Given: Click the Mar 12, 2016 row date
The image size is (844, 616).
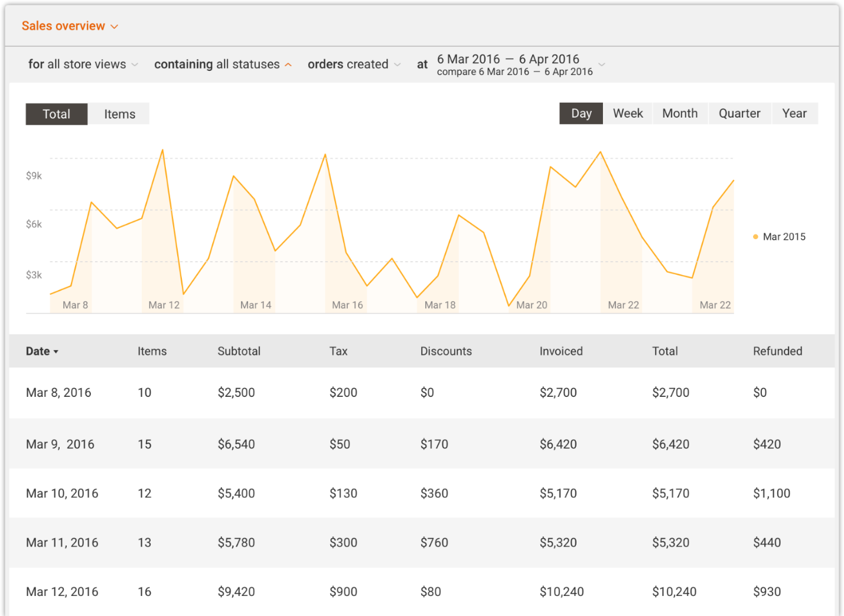Looking at the screenshot, I should (x=62, y=592).
